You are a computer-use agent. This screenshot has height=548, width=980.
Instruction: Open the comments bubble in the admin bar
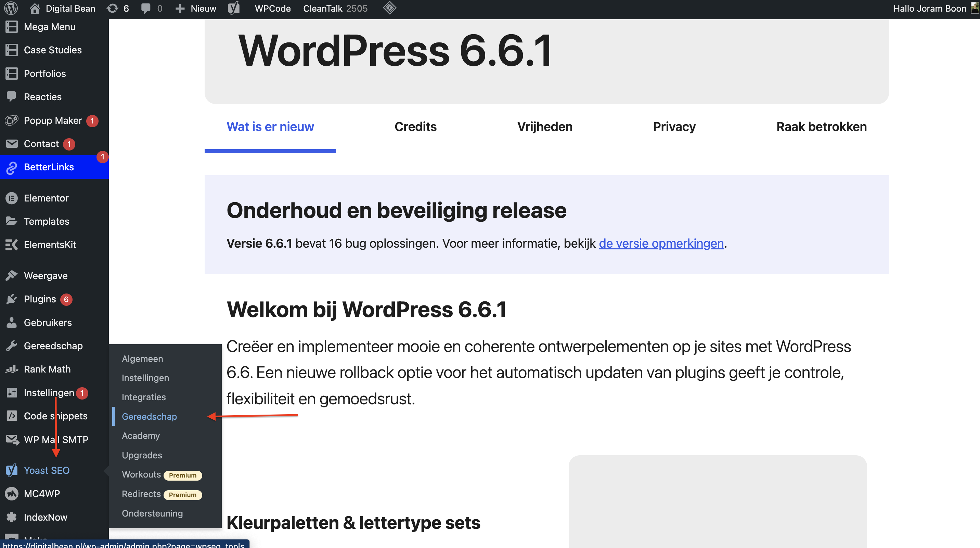click(146, 8)
